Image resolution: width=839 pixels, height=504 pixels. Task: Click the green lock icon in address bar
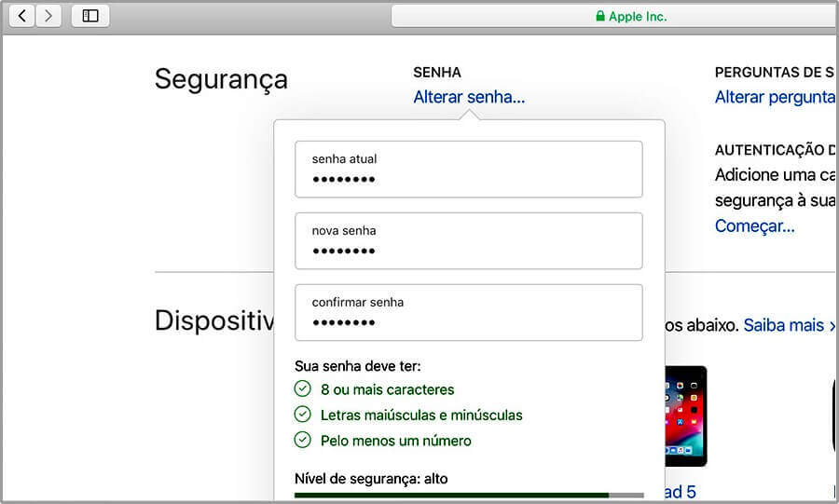point(600,16)
